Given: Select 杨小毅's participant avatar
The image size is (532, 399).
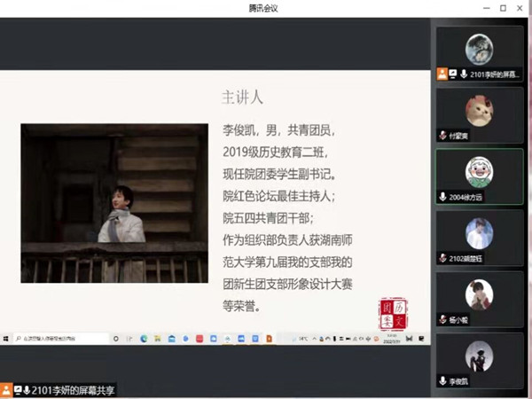Looking at the screenshot, I should point(480,293).
